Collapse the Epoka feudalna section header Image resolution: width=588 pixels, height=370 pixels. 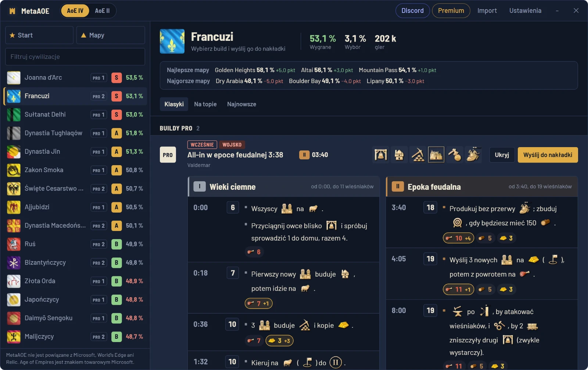click(x=482, y=187)
